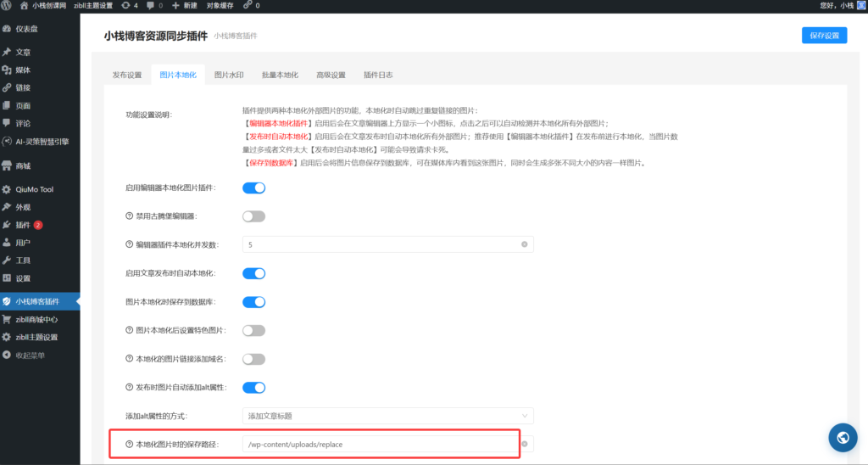The height and width of the screenshot is (465, 868).
Task: Click the 媒体 media icon in the sidebar
Action: [x=7, y=70]
